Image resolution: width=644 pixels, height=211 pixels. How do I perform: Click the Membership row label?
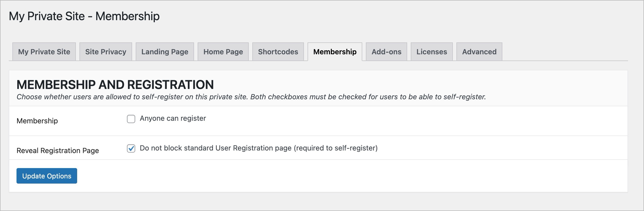tap(37, 121)
